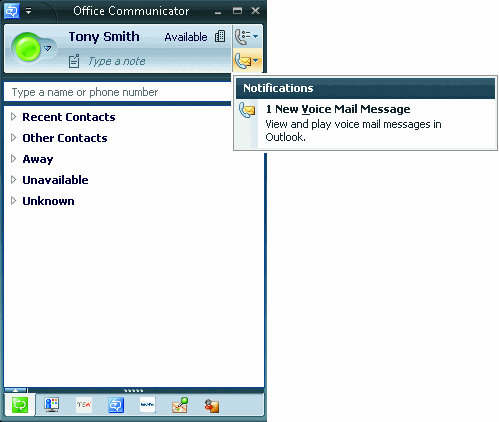Open the Office Communicator title bar logo menu
This screenshot has height=422, width=499.
pyautogui.click(x=12, y=11)
